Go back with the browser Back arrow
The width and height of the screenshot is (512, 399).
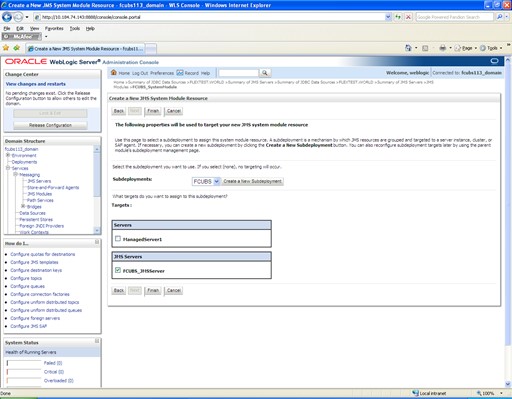[7, 17]
